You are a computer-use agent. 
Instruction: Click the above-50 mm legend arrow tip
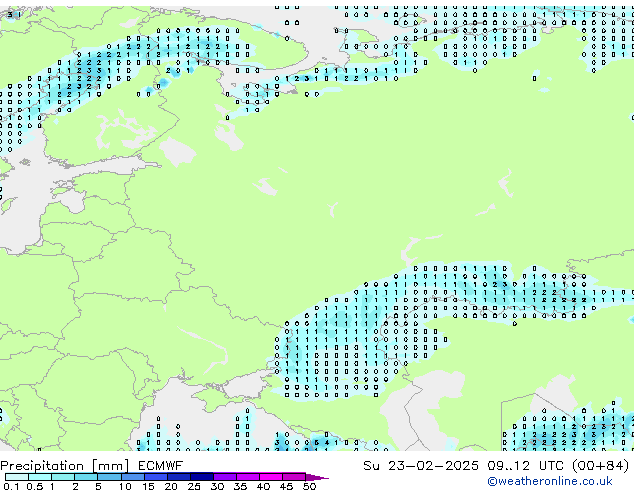[x=317, y=478]
